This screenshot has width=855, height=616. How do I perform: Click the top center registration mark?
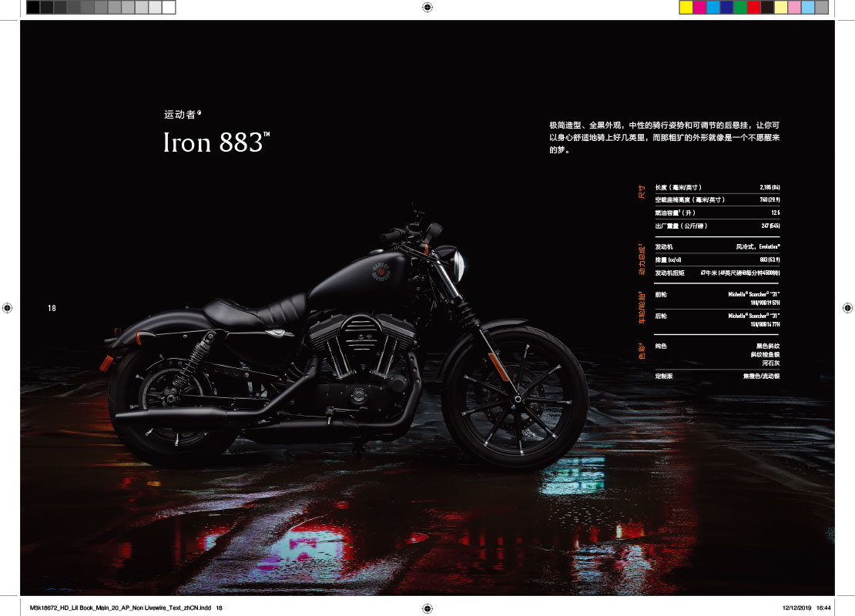click(427, 7)
